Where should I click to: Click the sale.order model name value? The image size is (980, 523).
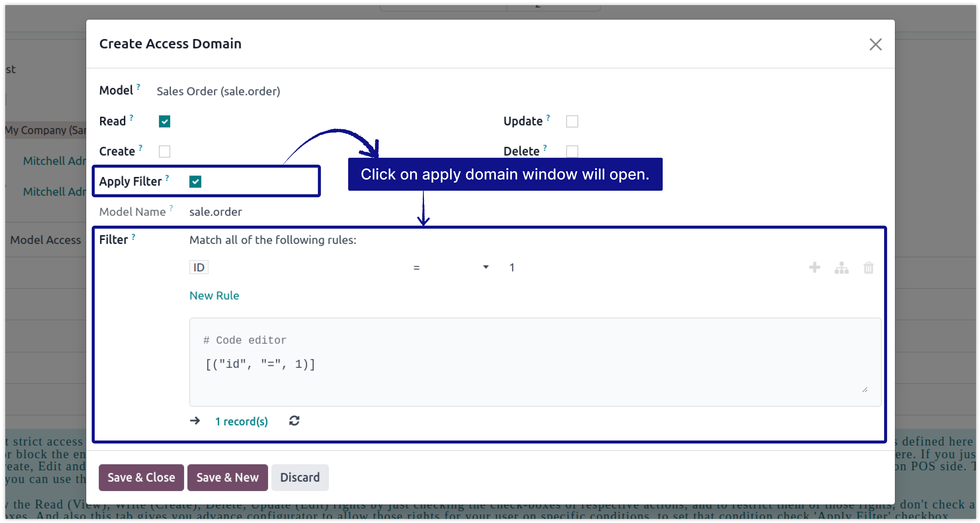tap(216, 212)
